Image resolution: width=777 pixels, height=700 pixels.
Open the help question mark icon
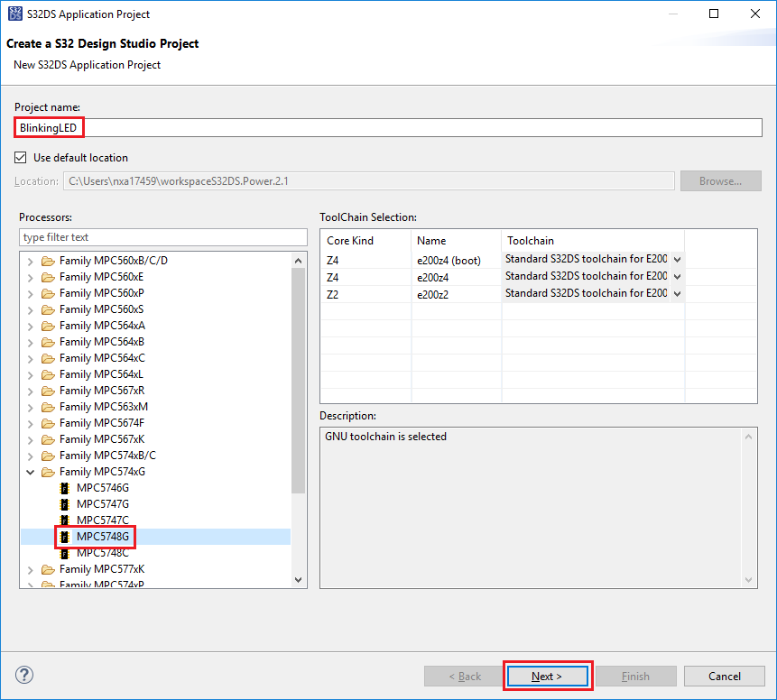[x=24, y=675]
